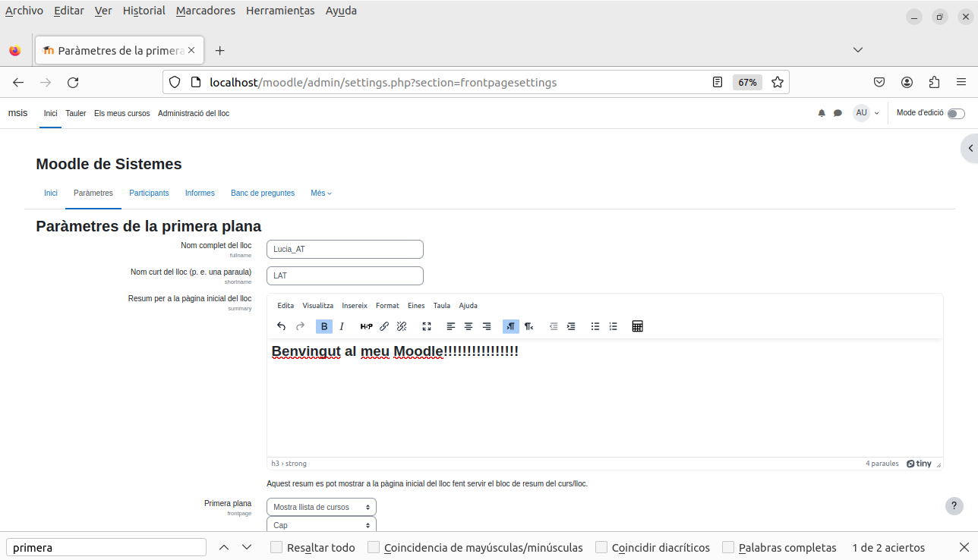Open the editor fullscreen icon
The image size is (978, 560).
click(x=426, y=326)
